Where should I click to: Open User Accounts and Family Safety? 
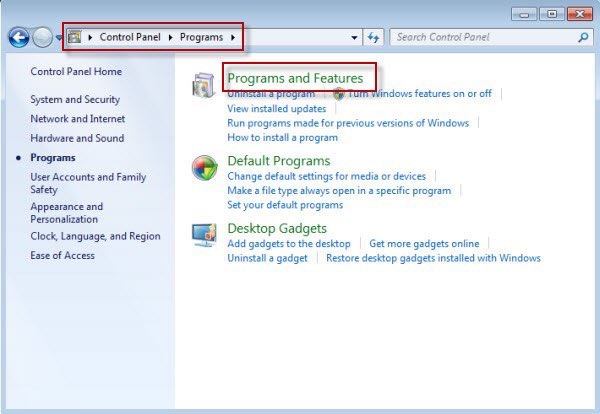88,183
